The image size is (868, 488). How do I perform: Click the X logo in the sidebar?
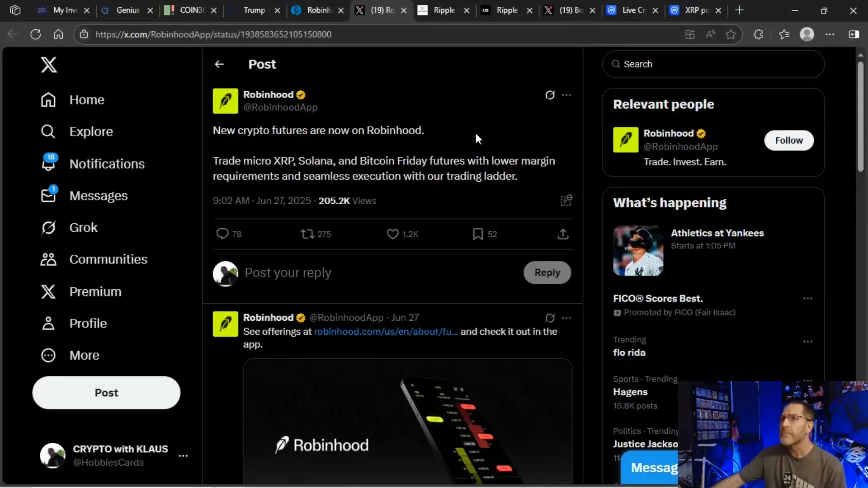[x=49, y=65]
